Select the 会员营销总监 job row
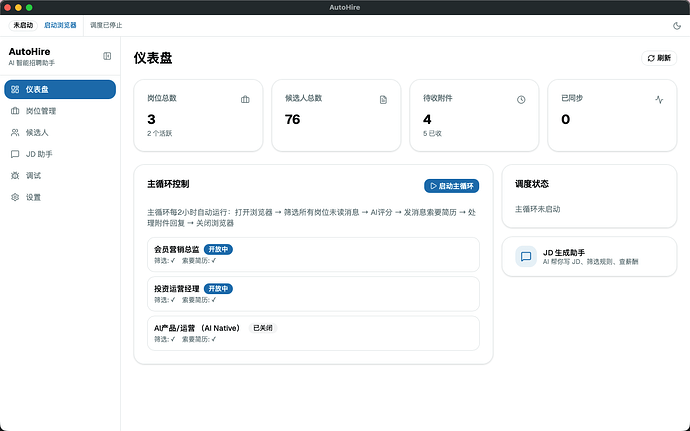The height and width of the screenshot is (431, 690). [313, 254]
